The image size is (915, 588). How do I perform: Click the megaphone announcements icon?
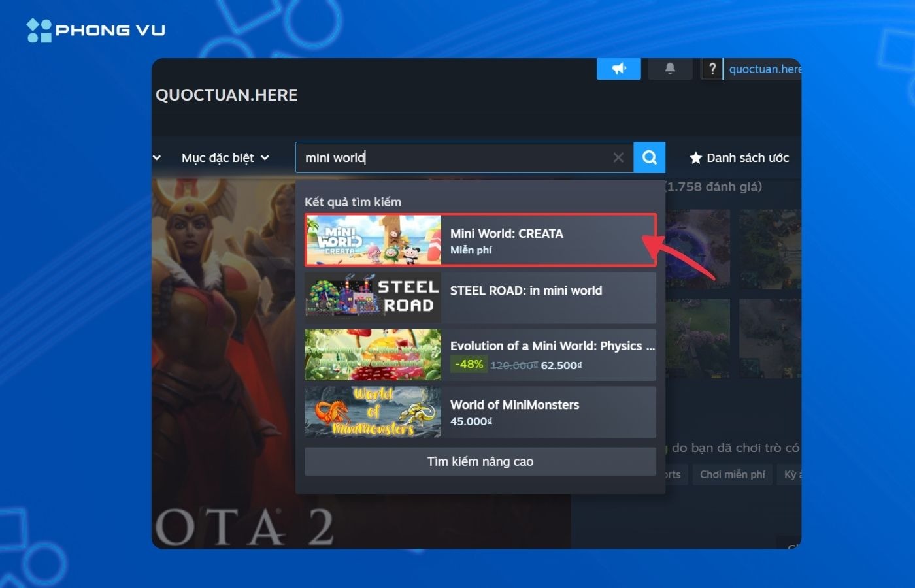click(x=618, y=69)
